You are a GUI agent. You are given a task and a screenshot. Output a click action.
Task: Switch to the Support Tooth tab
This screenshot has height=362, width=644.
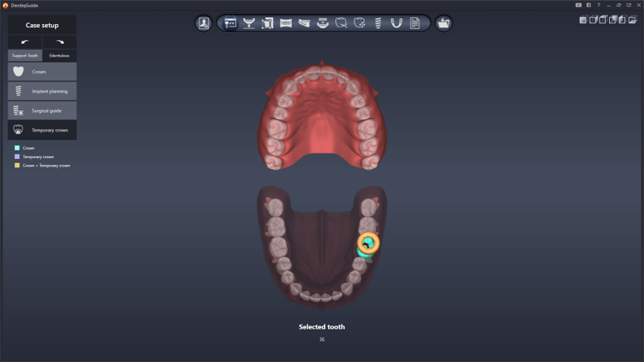pyautogui.click(x=25, y=56)
